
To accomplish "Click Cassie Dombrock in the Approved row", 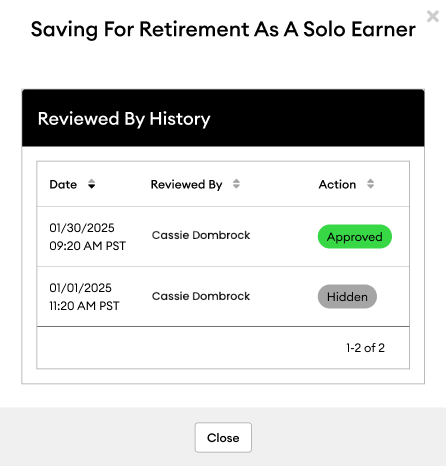I will coord(201,235).
